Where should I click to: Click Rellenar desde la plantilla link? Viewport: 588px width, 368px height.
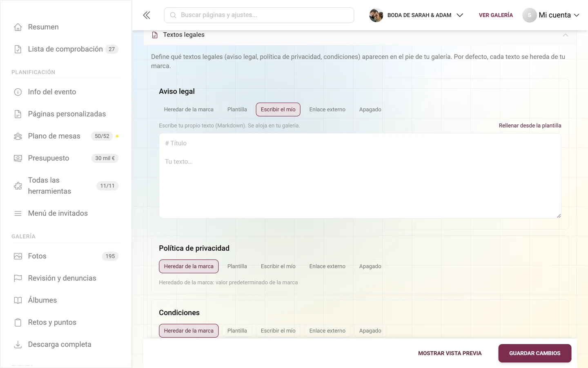click(x=530, y=126)
